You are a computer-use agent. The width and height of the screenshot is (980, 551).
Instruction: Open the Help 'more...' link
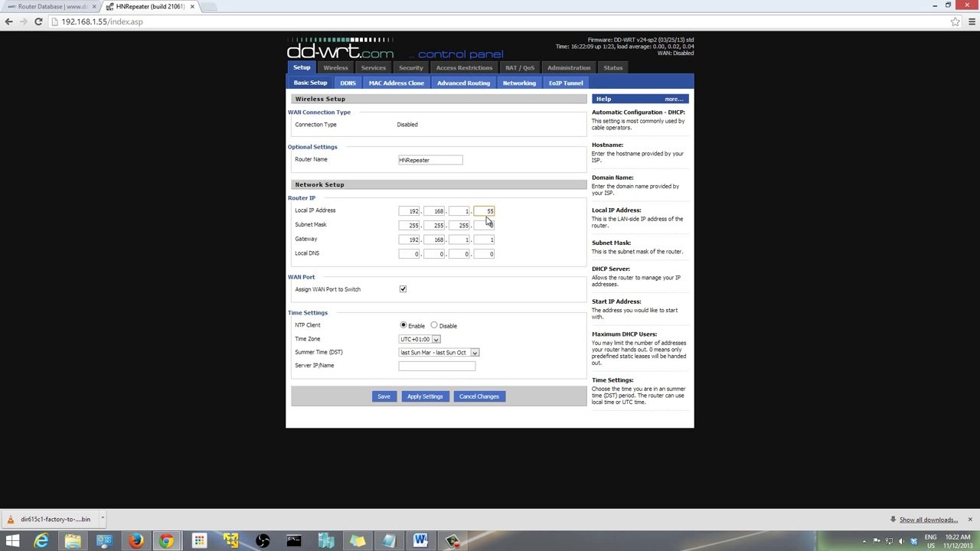point(673,99)
